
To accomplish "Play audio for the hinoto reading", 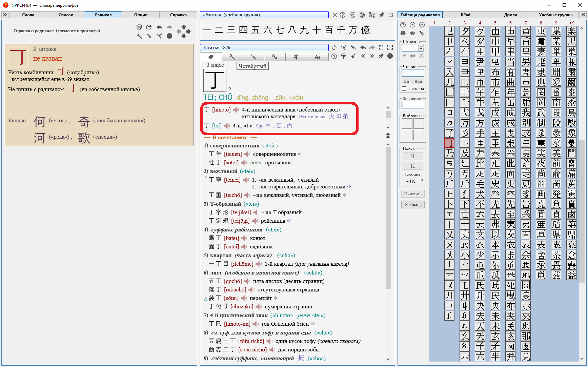I will (x=236, y=110).
